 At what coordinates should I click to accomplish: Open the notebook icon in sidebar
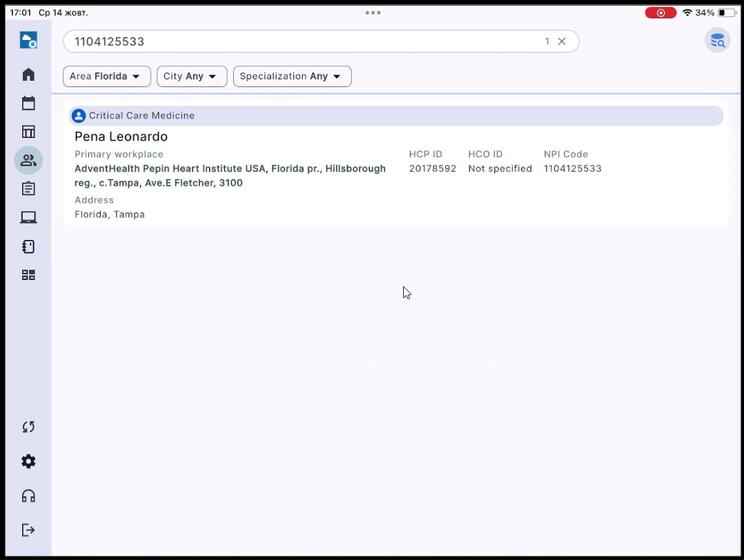pos(28,247)
